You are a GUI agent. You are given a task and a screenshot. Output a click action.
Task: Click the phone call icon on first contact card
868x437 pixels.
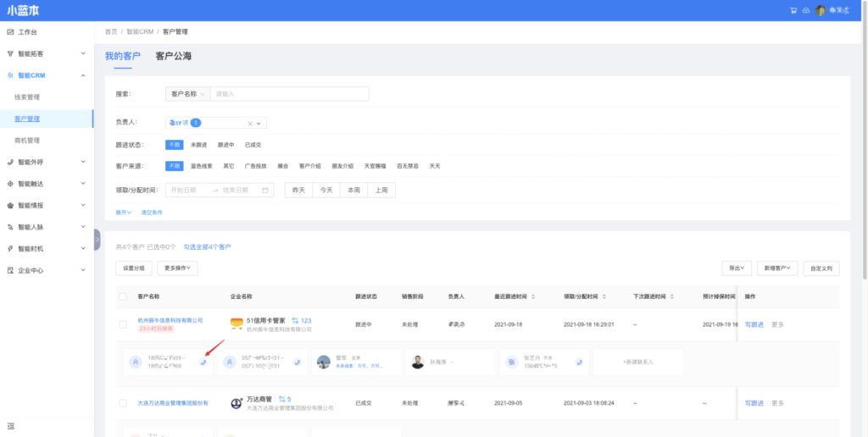[x=203, y=362]
